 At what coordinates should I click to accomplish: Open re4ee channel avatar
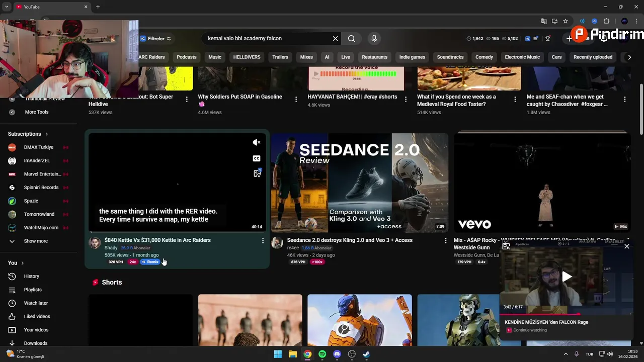[x=277, y=243]
